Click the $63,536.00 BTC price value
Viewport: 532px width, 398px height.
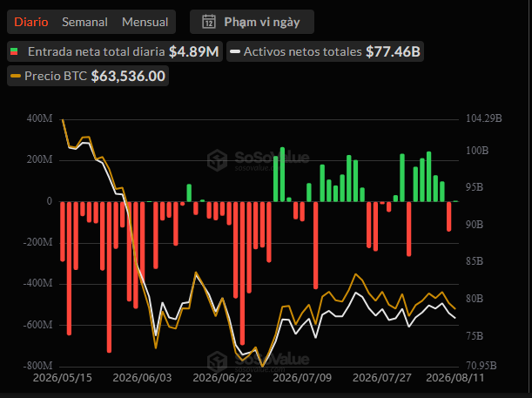(128, 76)
